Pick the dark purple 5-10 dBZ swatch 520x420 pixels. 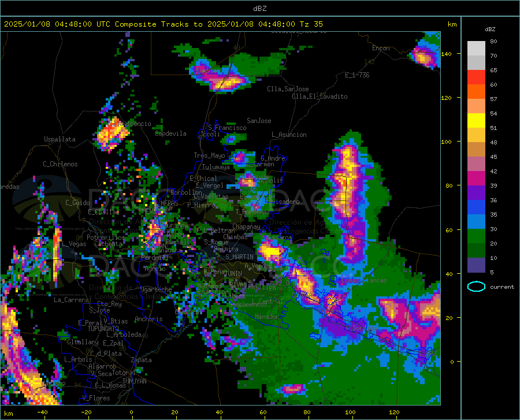(x=476, y=265)
